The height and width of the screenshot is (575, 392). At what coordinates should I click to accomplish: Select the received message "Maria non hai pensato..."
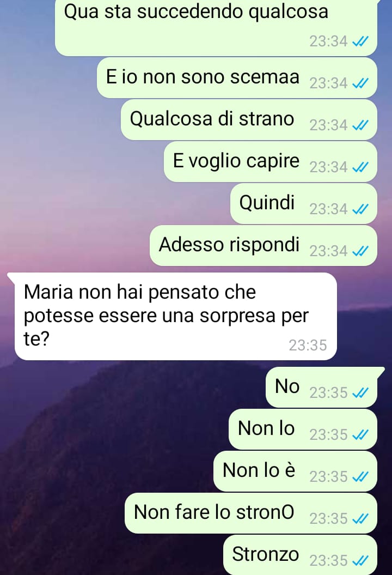175,316
